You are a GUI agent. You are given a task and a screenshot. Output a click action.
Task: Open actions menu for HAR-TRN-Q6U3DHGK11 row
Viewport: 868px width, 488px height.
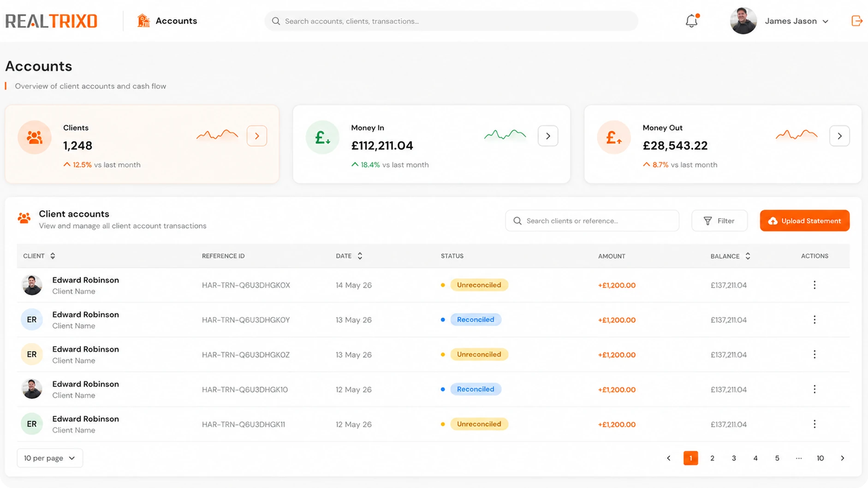pyautogui.click(x=814, y=424)
